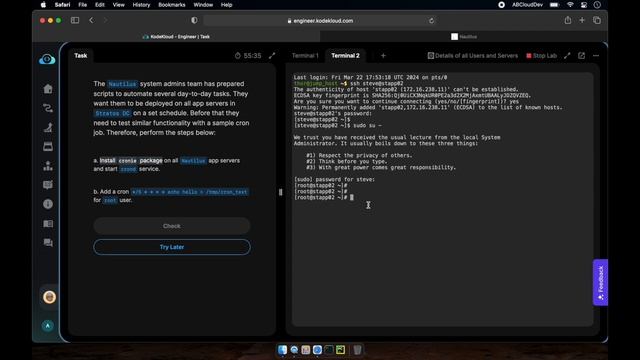The width and height of the screenshot is (640, 360).
Task: Switch to the Nautilus Safari tab
Action: [x=464, y=37]
